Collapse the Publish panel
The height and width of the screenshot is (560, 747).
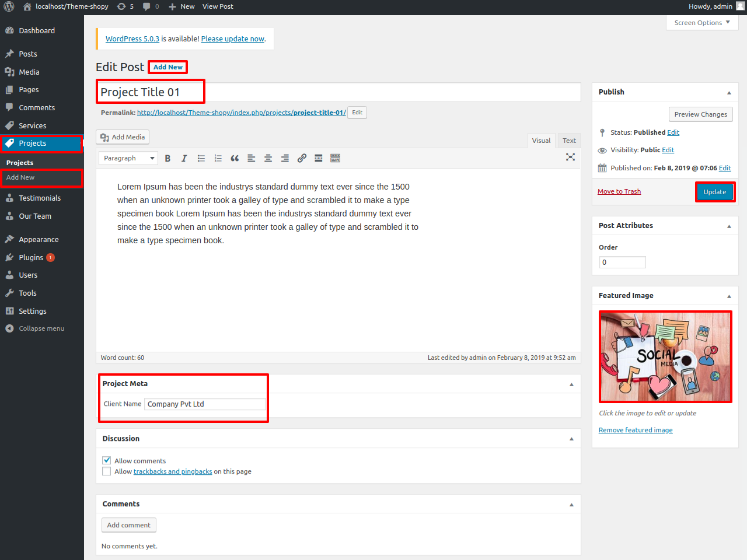point(729,93)
